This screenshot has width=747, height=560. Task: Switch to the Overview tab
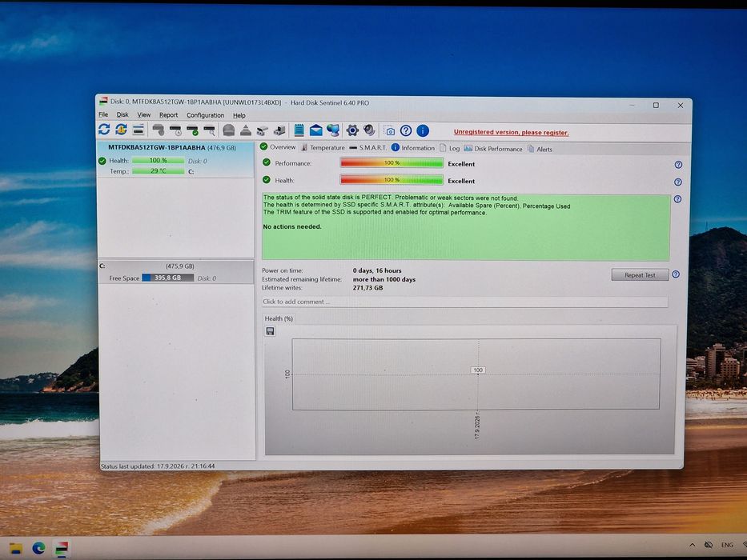(x=278, y=147)
